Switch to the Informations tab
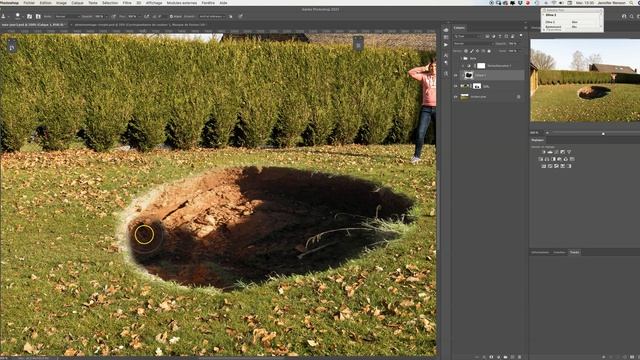The width and height of the screenshot is (640, 360). click(x=540, y=252)
